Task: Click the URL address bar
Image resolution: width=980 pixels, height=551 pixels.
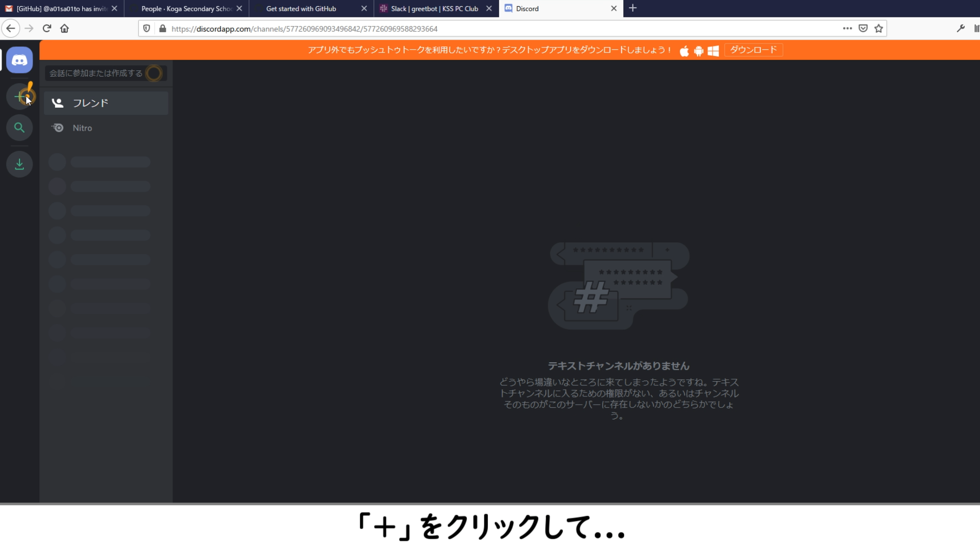Action: tap(459, 29)
